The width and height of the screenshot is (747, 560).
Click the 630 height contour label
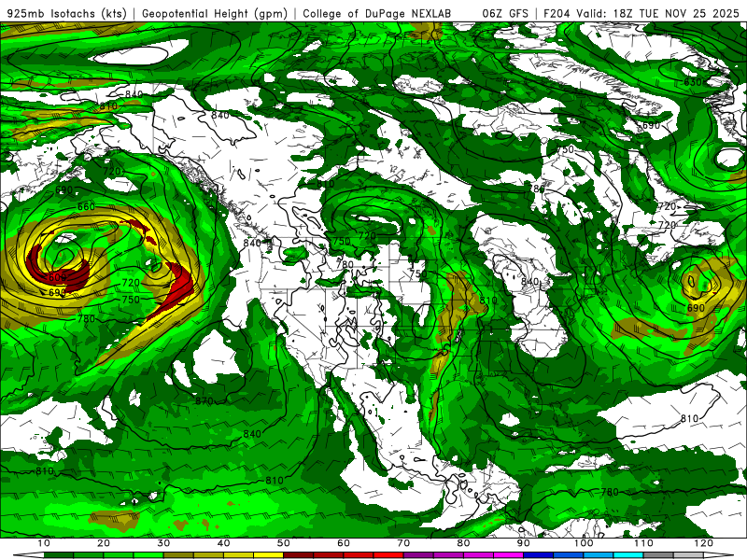[x=693, y=82]
